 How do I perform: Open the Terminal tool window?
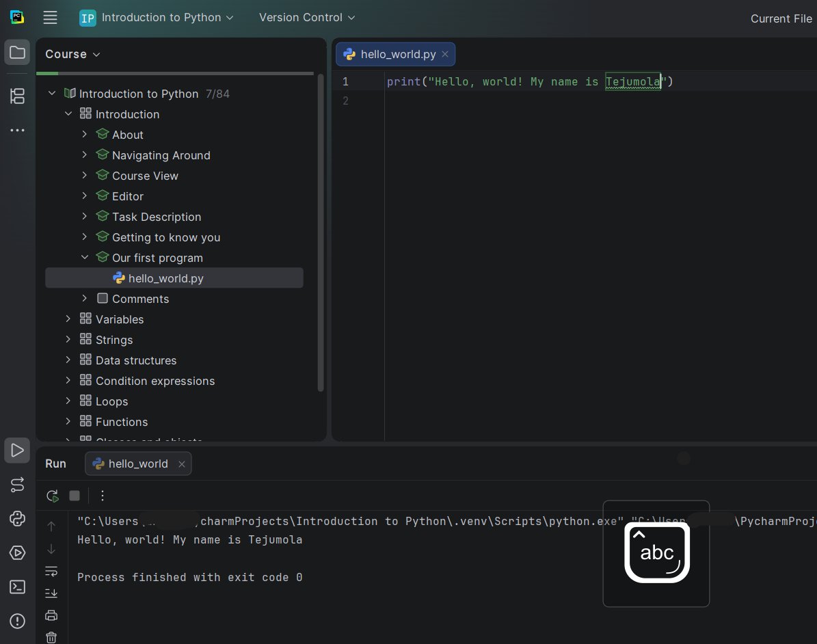pos(17,587)
